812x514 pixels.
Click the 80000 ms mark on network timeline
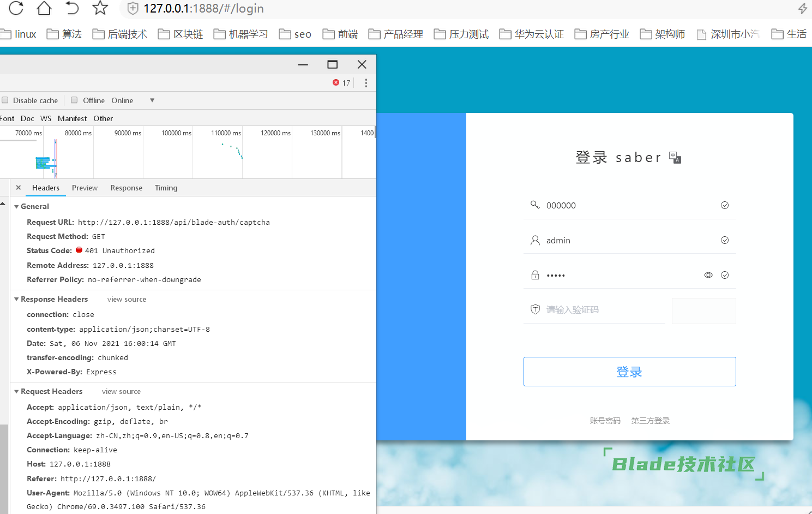click(78, 133)
